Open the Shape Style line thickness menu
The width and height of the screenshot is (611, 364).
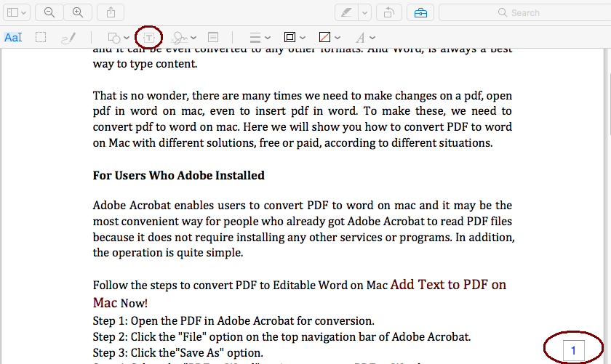[x=260, y=38]
